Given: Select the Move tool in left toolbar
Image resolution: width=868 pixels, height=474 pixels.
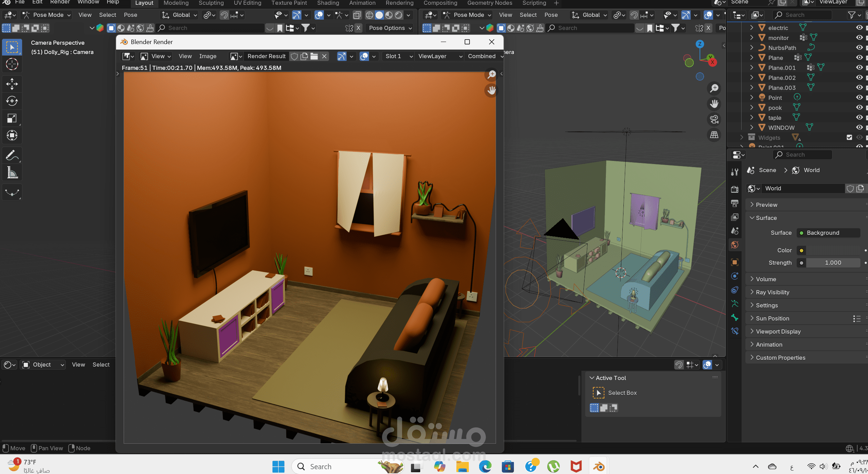Looking at the screenshot, I should [x=12, y=84].
